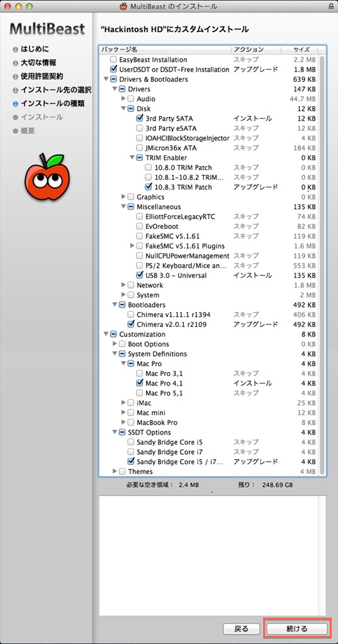Viewport: 338px width, 644px height.
Task: Select the インストール先の選択 step
Action: click(x=56, y=90)
